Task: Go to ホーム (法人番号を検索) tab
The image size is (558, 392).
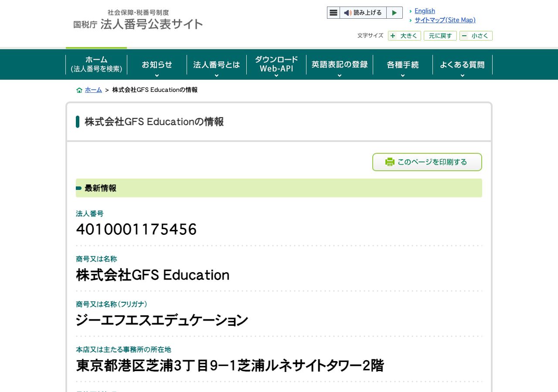Action: click(96, 64)
